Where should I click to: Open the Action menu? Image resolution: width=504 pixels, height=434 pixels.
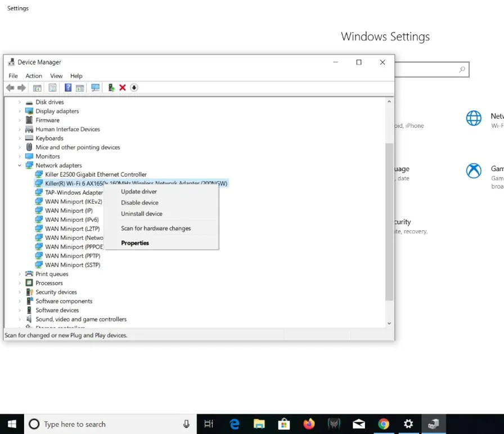(x=34, y=76)
